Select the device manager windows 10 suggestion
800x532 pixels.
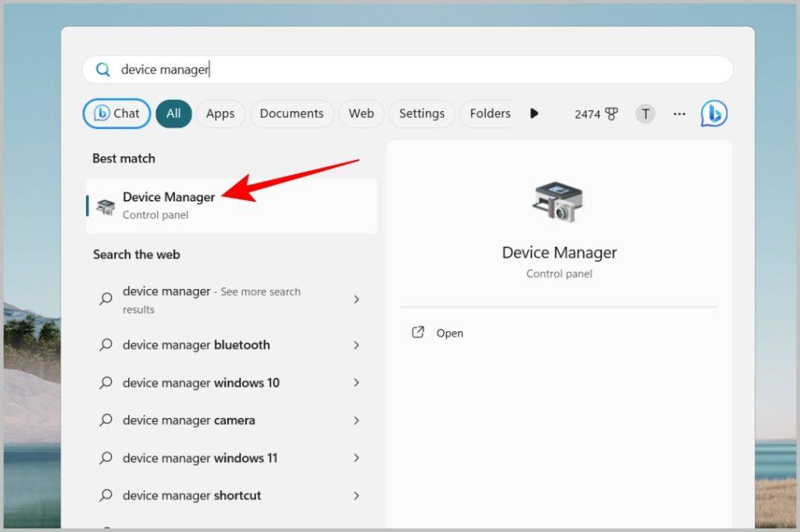pyautogui.click(x=231, y=383)
